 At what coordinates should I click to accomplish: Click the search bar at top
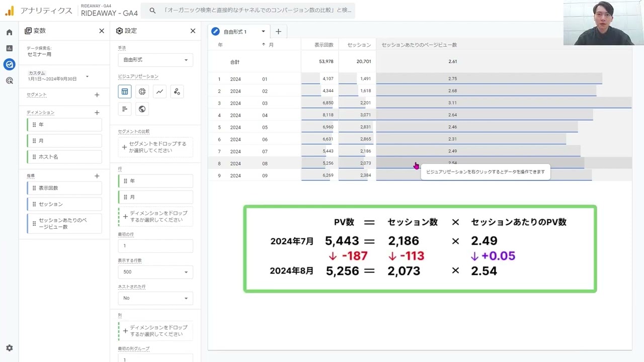coord(248,10)
